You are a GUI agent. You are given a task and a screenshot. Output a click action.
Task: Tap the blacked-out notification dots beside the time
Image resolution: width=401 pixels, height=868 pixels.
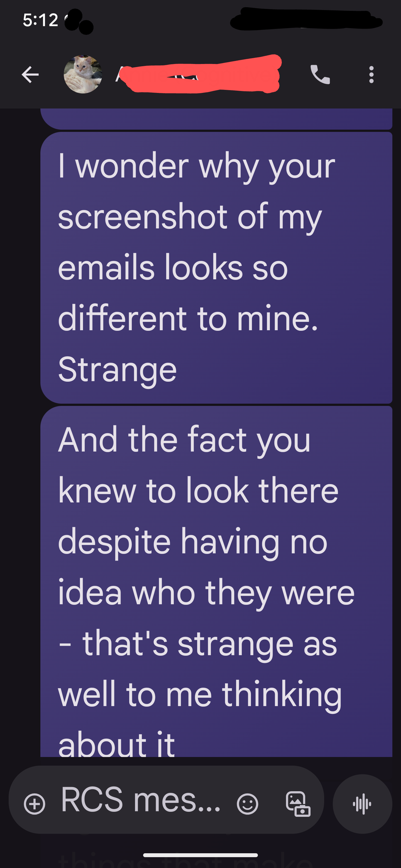79,22
